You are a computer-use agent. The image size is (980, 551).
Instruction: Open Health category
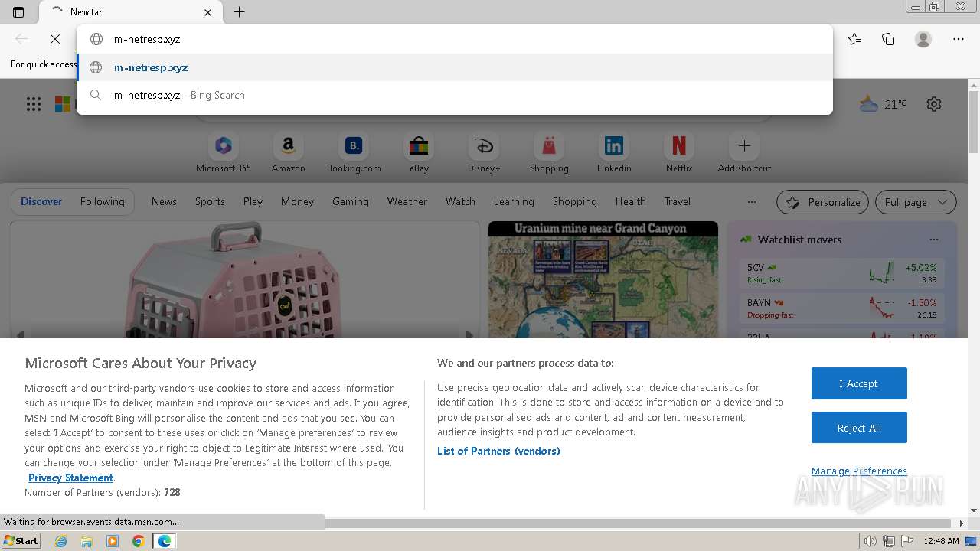pyautogui.click(x=631, y=201)
